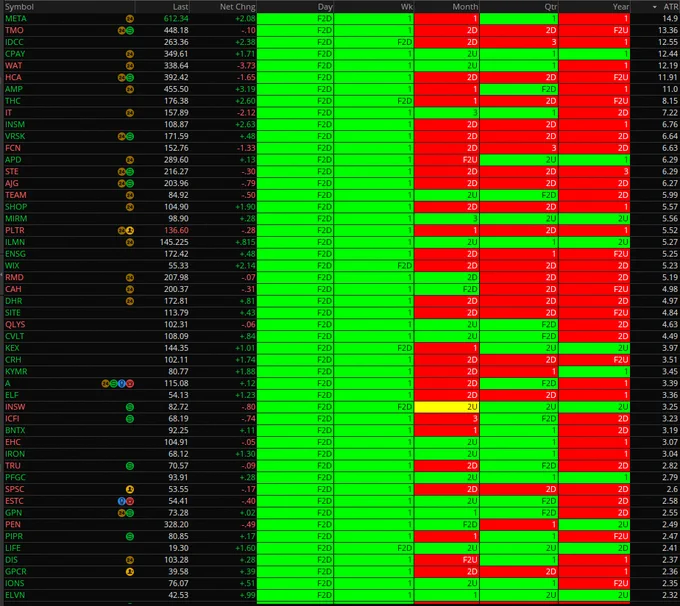This screenshot has width=680, height=606.
Task: Click the ATR value 14.9 for META
Action: point(670,19)
